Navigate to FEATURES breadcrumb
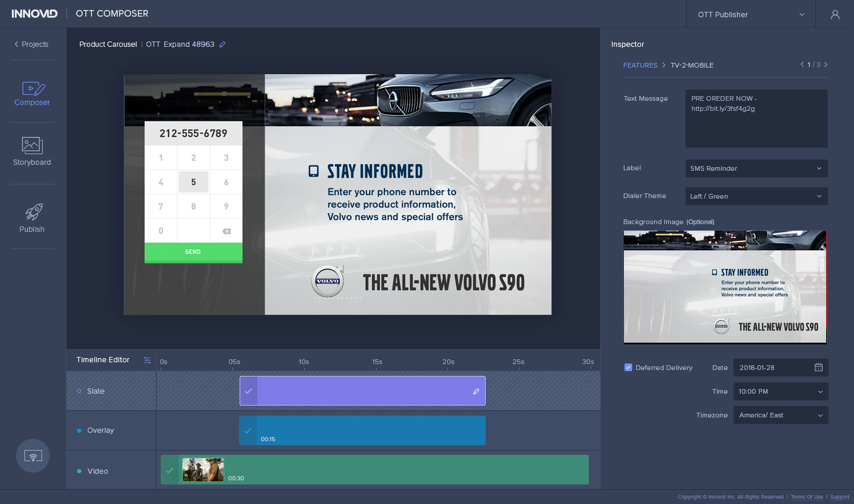This screenshot has height=504, width=854. (x=640, y=65)
